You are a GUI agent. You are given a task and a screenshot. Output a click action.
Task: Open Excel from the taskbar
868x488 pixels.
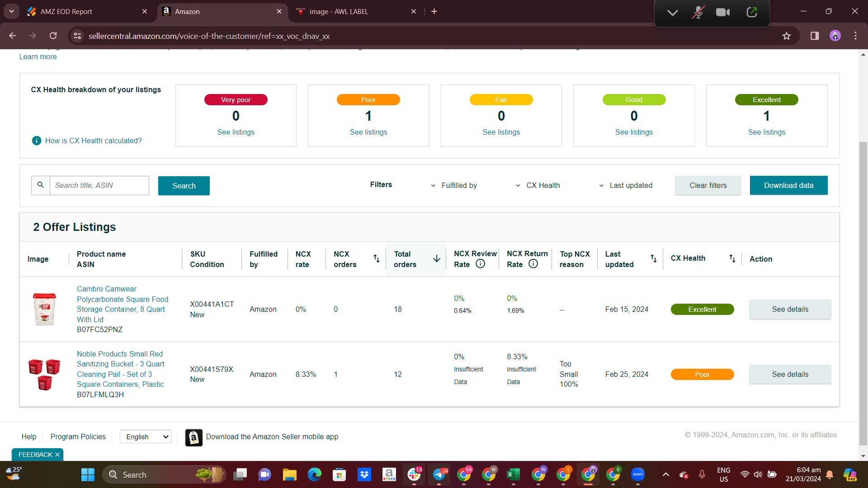tap(513, 474)
